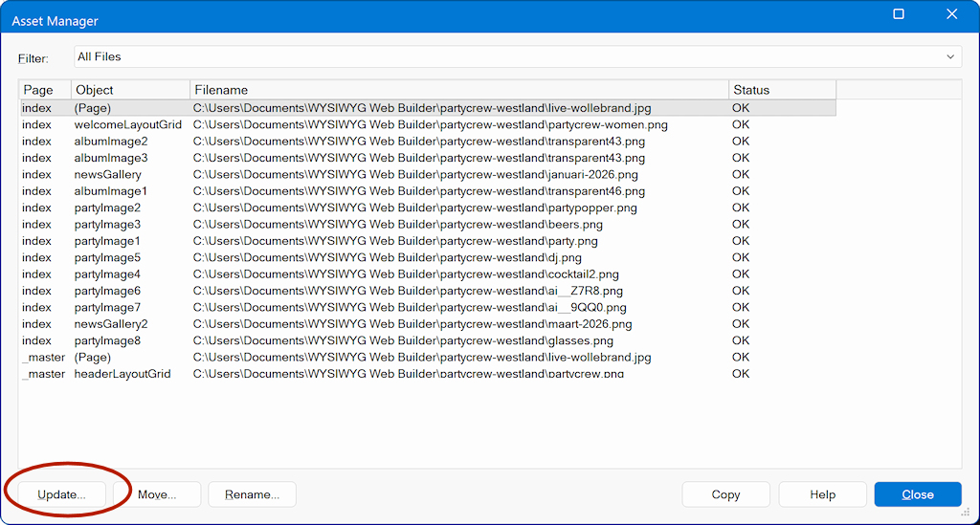Sort assets by the Filename column header

coord(458,90)
